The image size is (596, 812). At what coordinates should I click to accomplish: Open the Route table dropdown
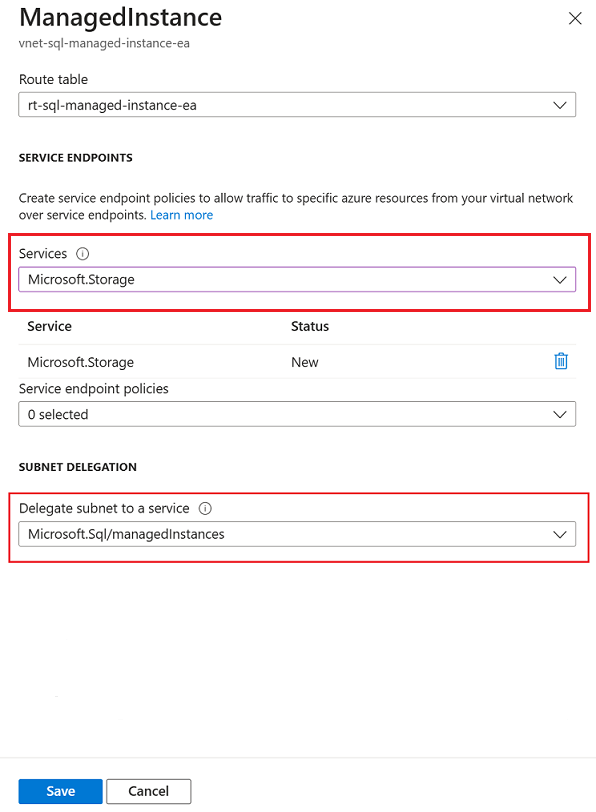[297, 104]
